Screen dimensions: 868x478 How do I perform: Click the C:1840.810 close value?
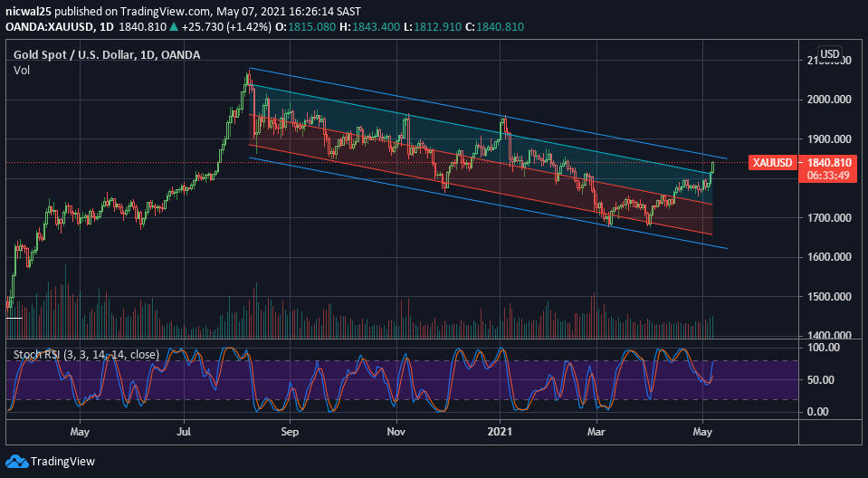[x=494, y=26]
